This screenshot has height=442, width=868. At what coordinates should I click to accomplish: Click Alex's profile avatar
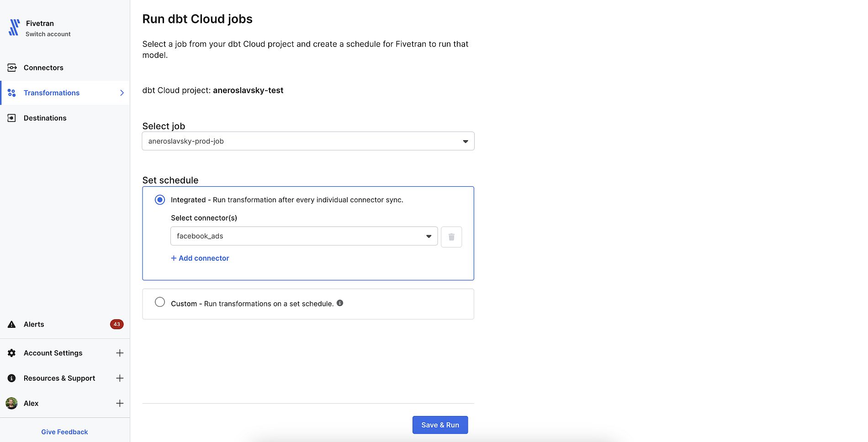[11, 403]
